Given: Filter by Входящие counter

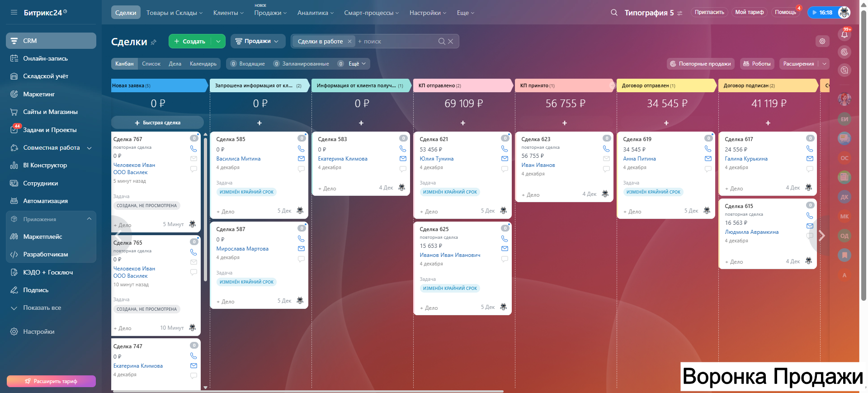Looking at the screenshot, I should tap(248, 64).
